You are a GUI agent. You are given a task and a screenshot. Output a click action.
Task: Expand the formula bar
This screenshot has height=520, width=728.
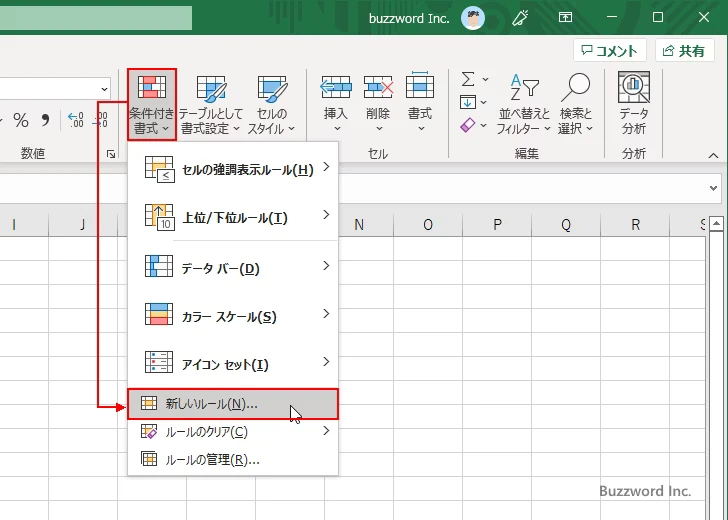[x=713, y=188]
